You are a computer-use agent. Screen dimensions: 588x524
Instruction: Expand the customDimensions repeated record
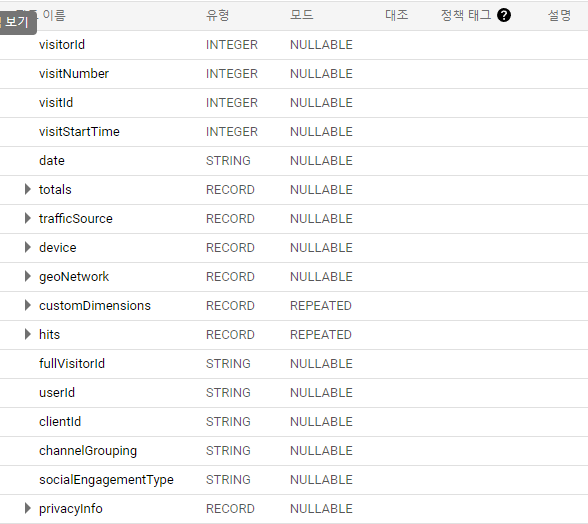click(27, 305)
